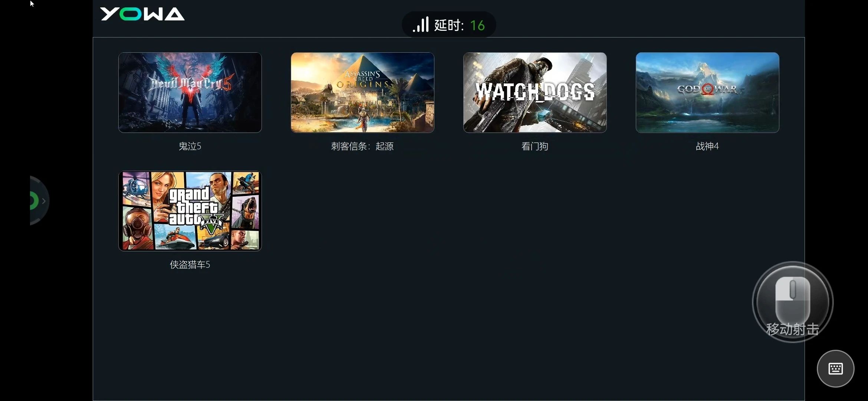Select the 侠盗猎车5 title label
The width and height of the screenshot is (868, 401).
(190, 265)
